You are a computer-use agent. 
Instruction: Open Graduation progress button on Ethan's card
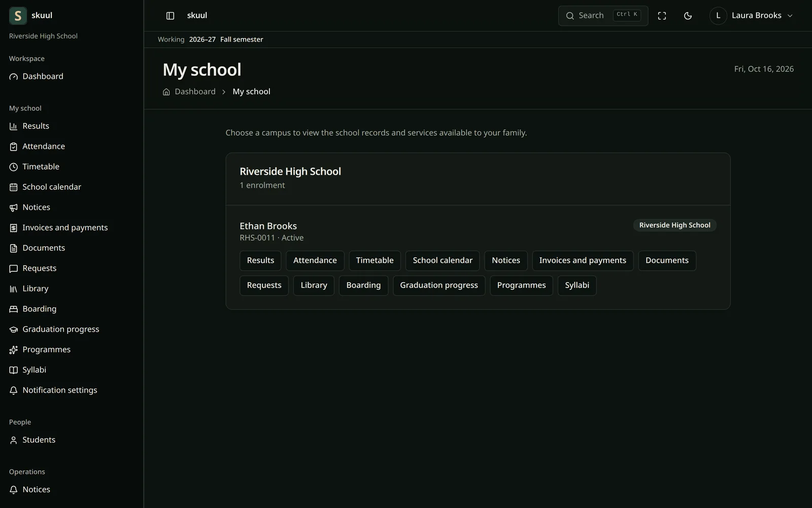[x=439, y=285]
